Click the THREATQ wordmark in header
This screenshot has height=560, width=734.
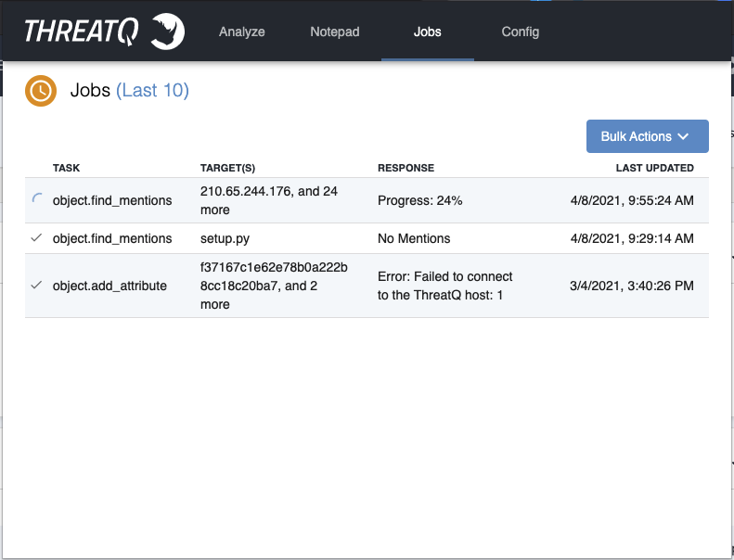pos(82,32)
